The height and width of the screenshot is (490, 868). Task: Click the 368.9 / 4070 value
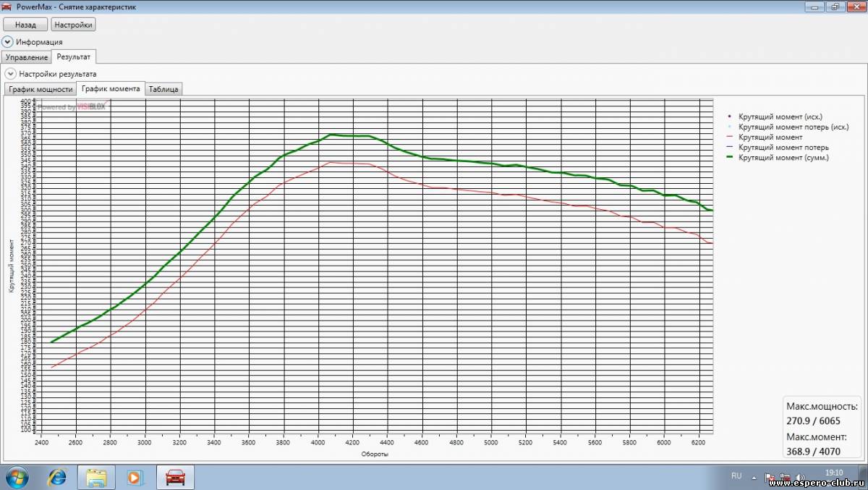click(x=813, y=451)
